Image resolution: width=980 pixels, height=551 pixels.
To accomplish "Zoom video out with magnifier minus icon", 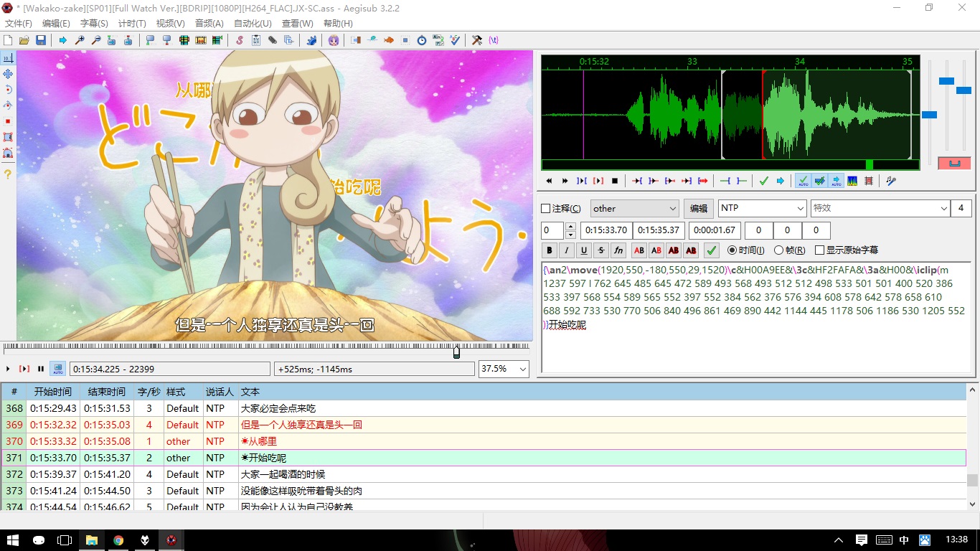I will (96, 40).
